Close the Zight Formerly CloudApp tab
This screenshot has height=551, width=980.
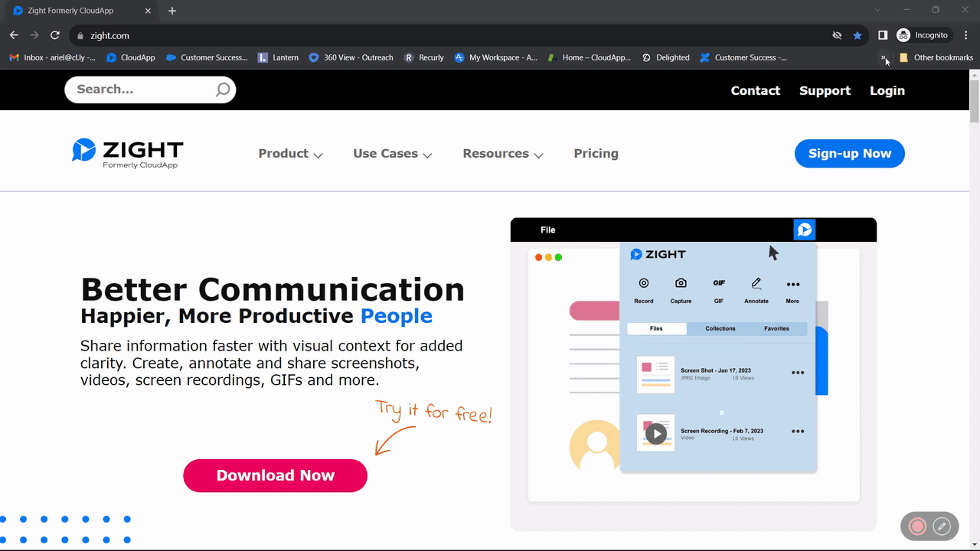click(149, 11)
